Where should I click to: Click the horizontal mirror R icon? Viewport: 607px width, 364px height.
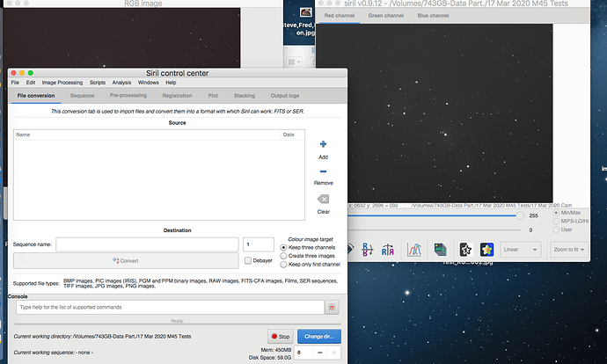(387, 250)
